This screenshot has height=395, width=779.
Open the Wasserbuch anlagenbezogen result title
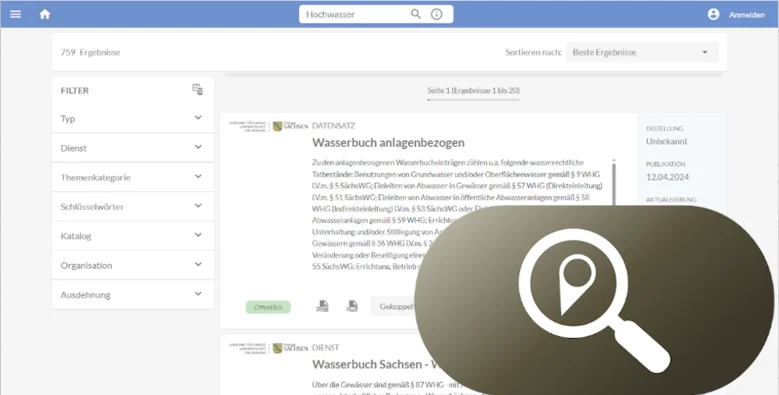(x=388, y=143)
